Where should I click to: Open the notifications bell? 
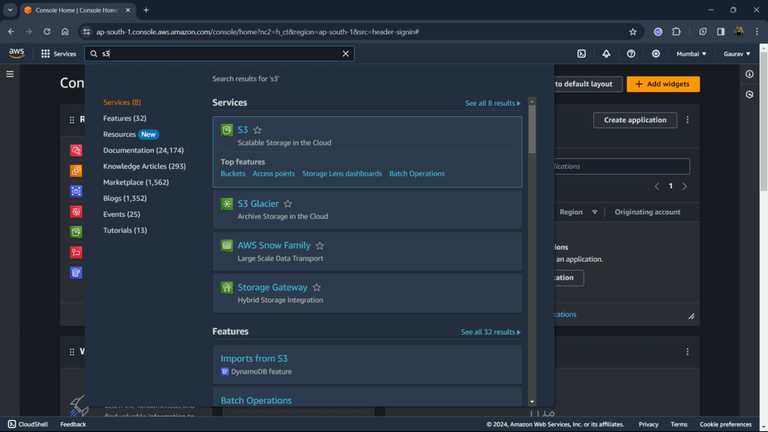(x=606, y=54)
